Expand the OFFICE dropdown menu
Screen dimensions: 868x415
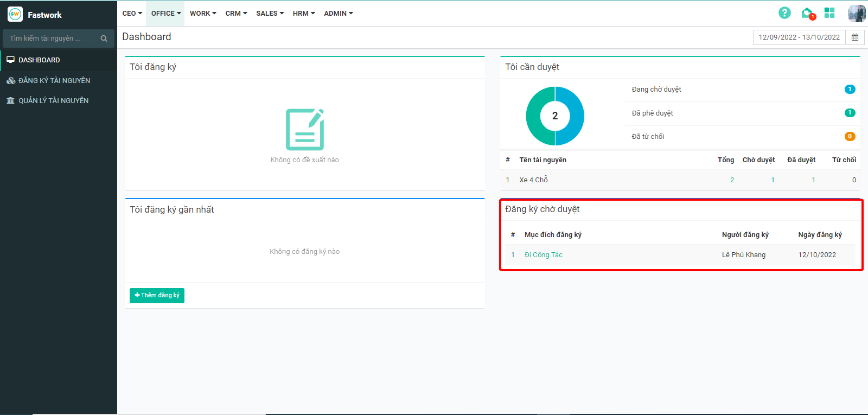tap(165, 14)
